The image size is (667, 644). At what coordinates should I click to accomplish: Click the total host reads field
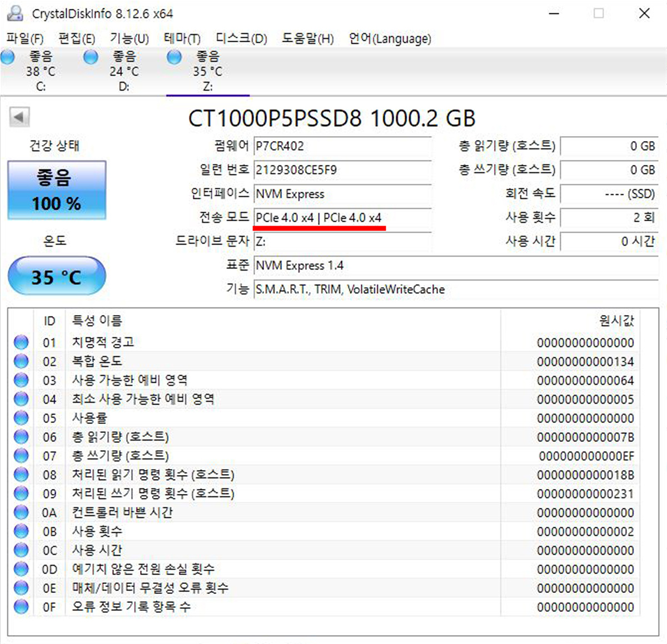[x=609, y=146]
